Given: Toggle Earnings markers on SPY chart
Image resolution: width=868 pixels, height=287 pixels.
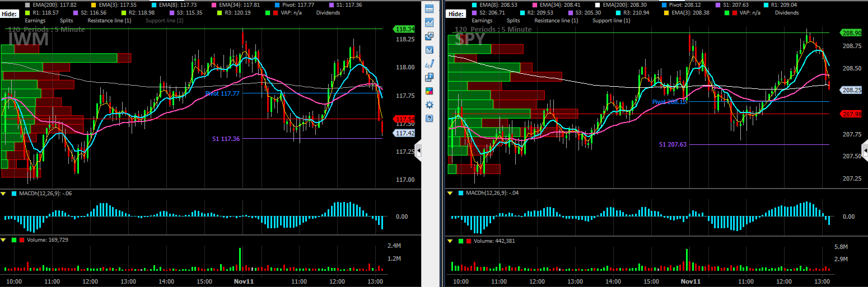Looking at the screenshot, I should pyautogui.click(x=482, y=20).
